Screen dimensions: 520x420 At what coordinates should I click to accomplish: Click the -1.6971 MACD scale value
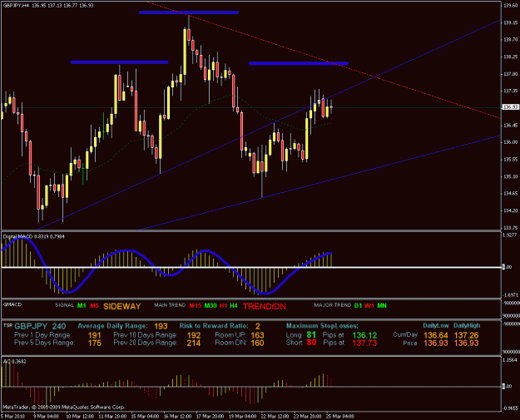pyautogui.click(x=510, y=294)
